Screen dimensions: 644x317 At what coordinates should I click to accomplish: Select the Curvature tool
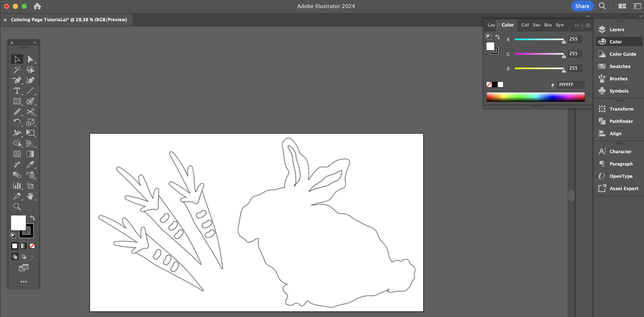(30, 80)
